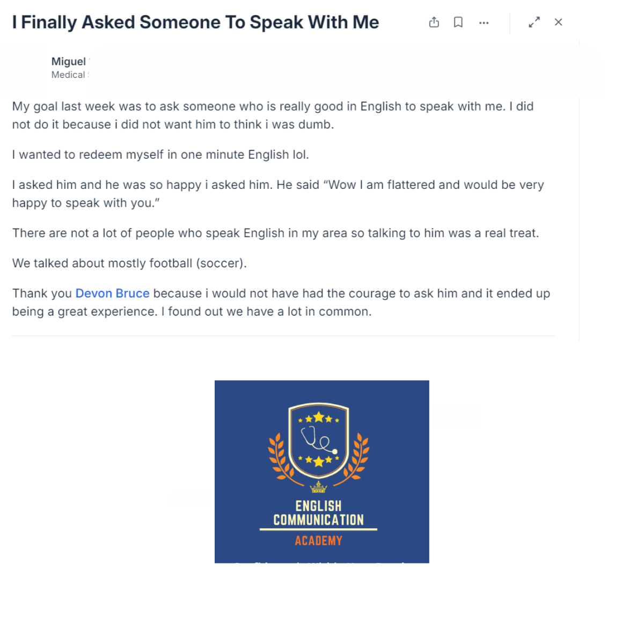The height and width of the screenshot is (644, 644).
Task: Close the post view
Action: tap(558, 23)
